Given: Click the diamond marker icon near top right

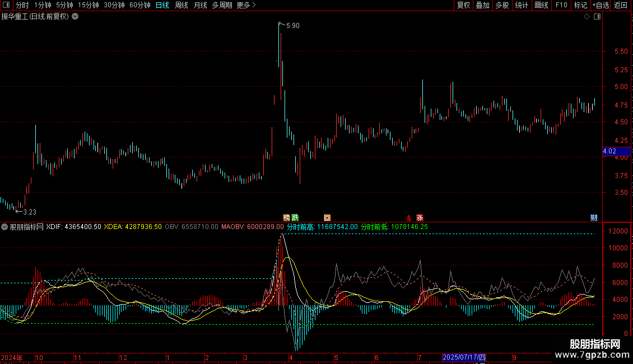Looking at the screenshot, I should point(587,17).
